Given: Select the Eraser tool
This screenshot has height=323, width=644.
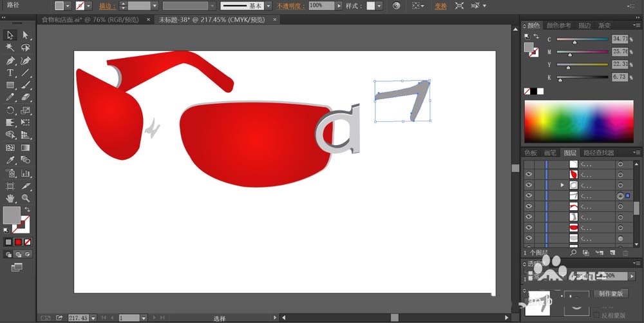Looking at the screenshot, I should (26, 97).
